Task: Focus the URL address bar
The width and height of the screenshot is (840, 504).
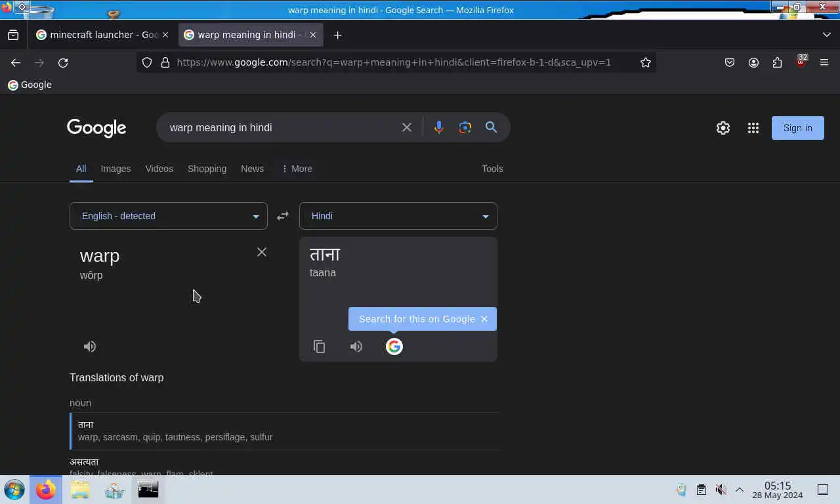Action: [394, 62]
